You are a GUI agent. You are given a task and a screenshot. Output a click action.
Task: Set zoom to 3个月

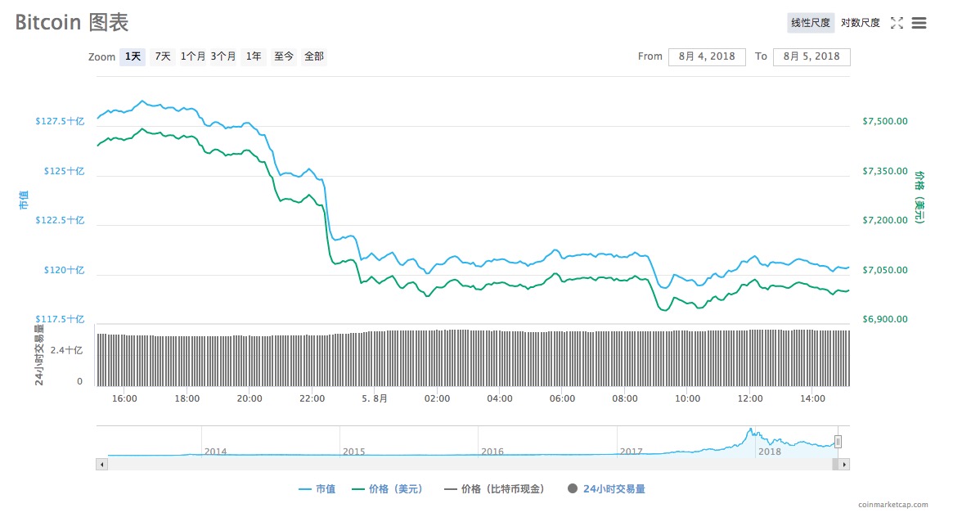click(x=223, y=56)
